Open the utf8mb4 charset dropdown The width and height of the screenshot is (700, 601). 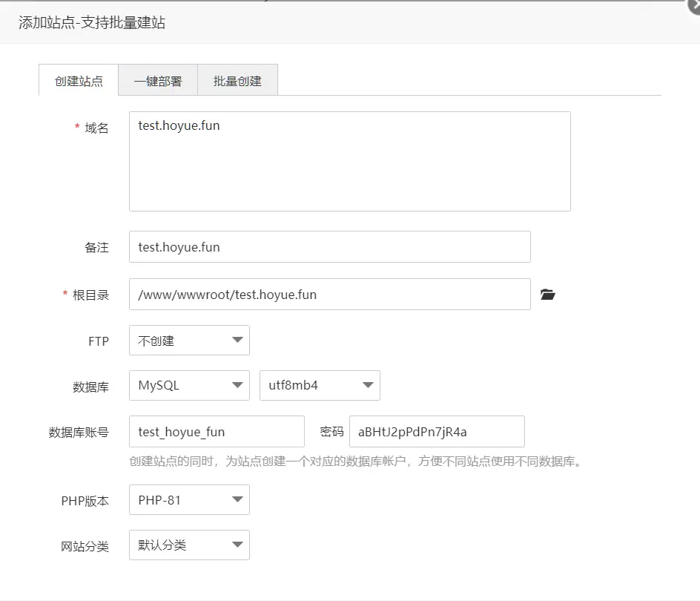coord(320,385)
